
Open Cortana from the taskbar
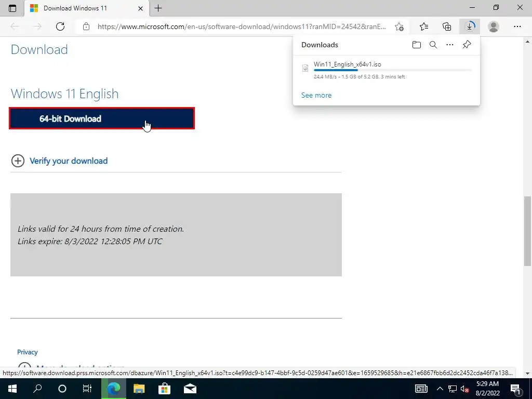pyautogui.click(x=62, y=389)
